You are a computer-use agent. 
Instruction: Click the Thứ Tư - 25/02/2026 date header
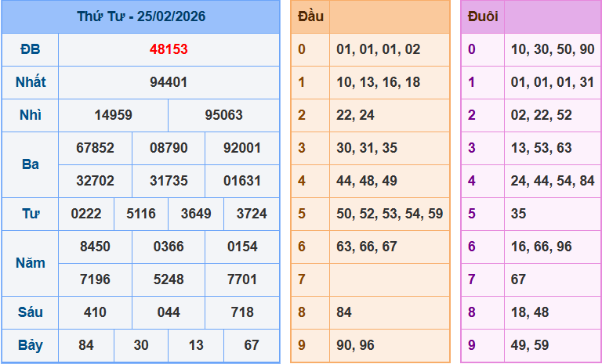140,16
